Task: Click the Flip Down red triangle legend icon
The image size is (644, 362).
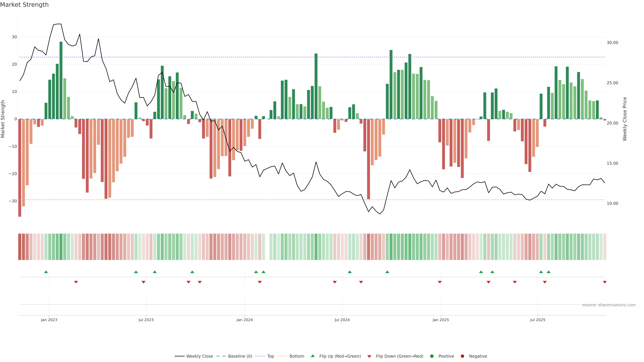Action: (x=369, y=356)
